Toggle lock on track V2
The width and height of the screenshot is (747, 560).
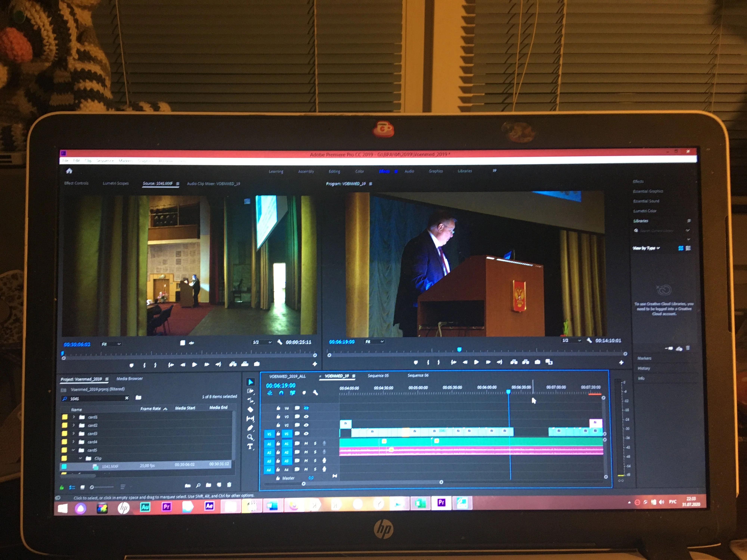coord(278,425)
